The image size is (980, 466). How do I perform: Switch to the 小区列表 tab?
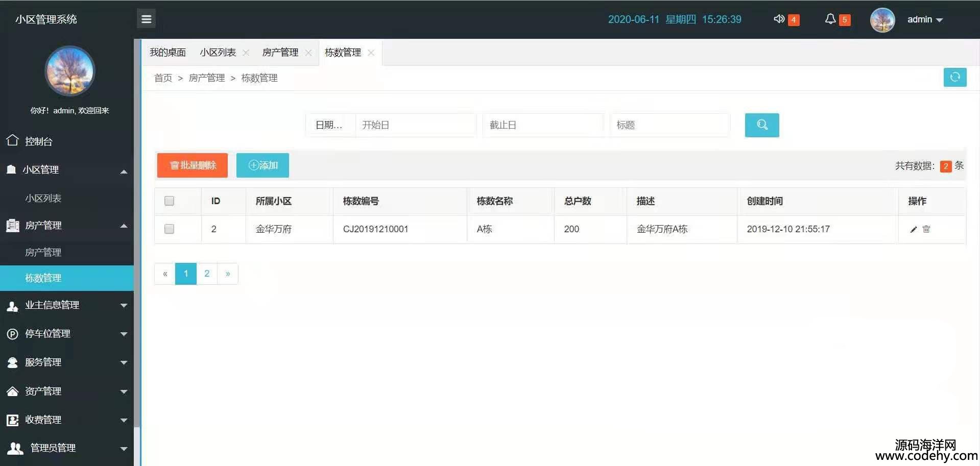[218, 53]
